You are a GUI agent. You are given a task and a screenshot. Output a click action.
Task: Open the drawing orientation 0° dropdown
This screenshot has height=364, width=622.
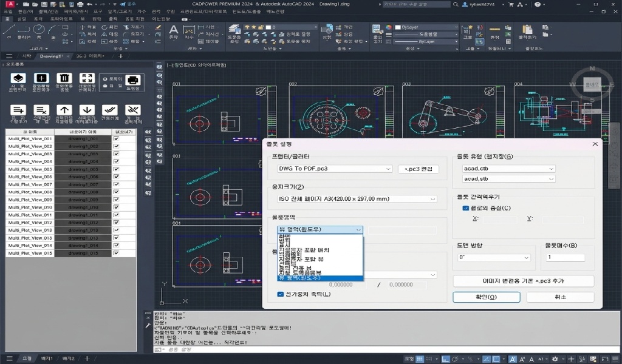pyautogui.click(x=494, y=257)
